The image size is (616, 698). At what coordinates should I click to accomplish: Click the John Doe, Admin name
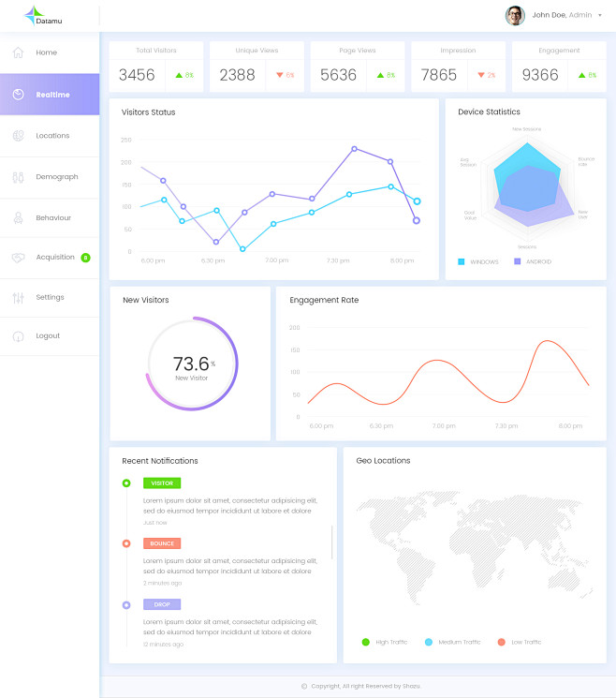(562, 15)
